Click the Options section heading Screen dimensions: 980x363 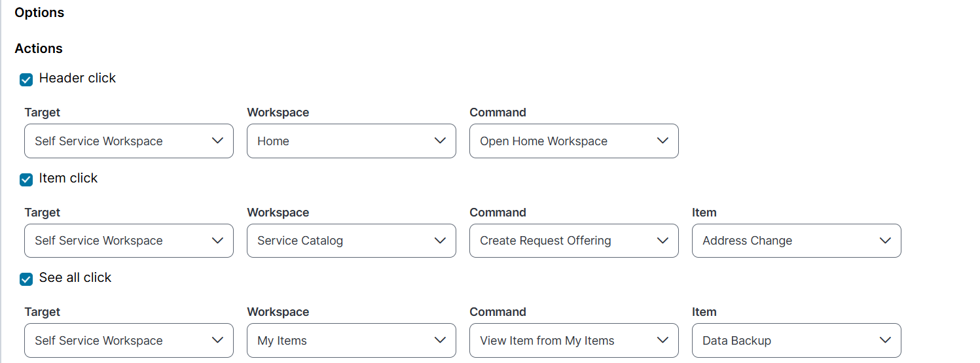(39, 12)
